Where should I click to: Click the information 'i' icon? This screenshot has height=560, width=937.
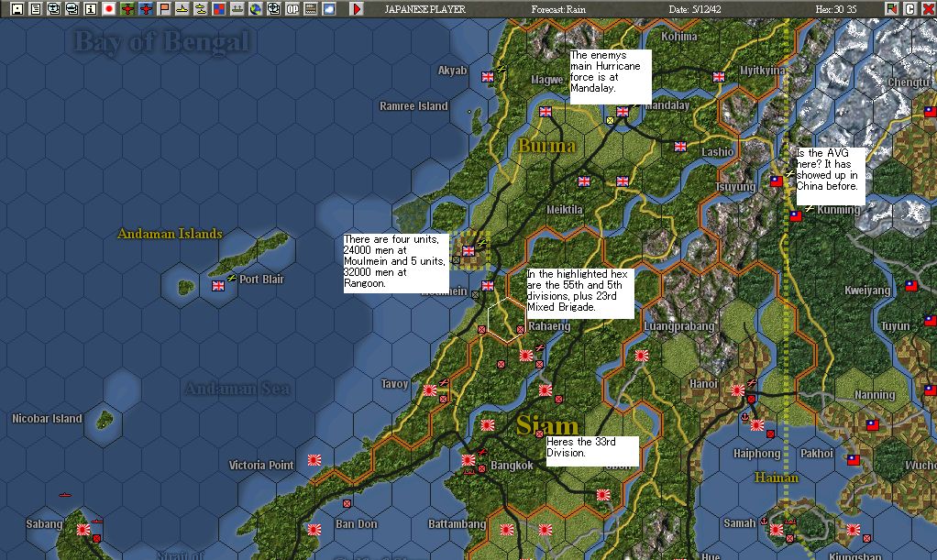point(91,9)
